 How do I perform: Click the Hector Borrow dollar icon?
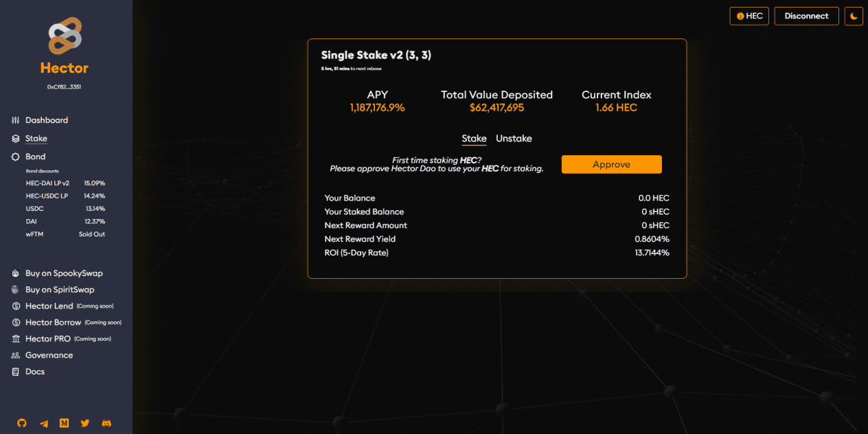(x=16, y=323)
